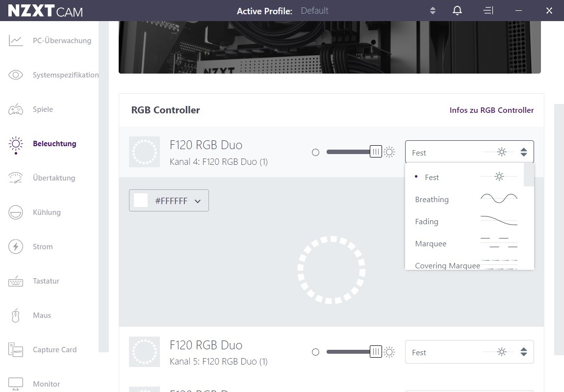This screenshot has width=564, height=392.
Task: Click the Capture Card icon
Action: (16, 349)
